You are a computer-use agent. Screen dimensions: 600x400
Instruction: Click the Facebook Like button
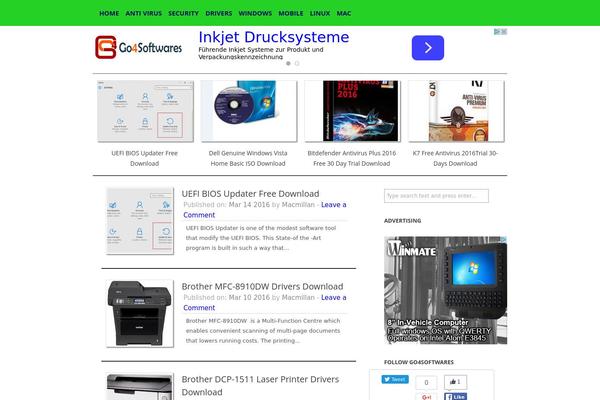(455, 397)
